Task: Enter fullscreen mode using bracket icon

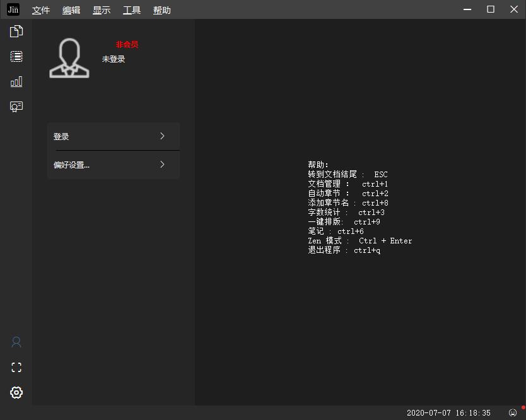Action: 16,367
